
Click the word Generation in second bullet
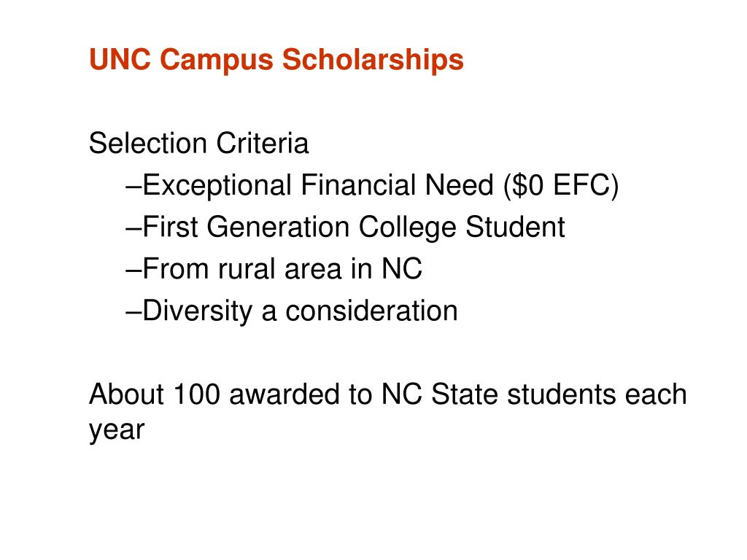278,227
